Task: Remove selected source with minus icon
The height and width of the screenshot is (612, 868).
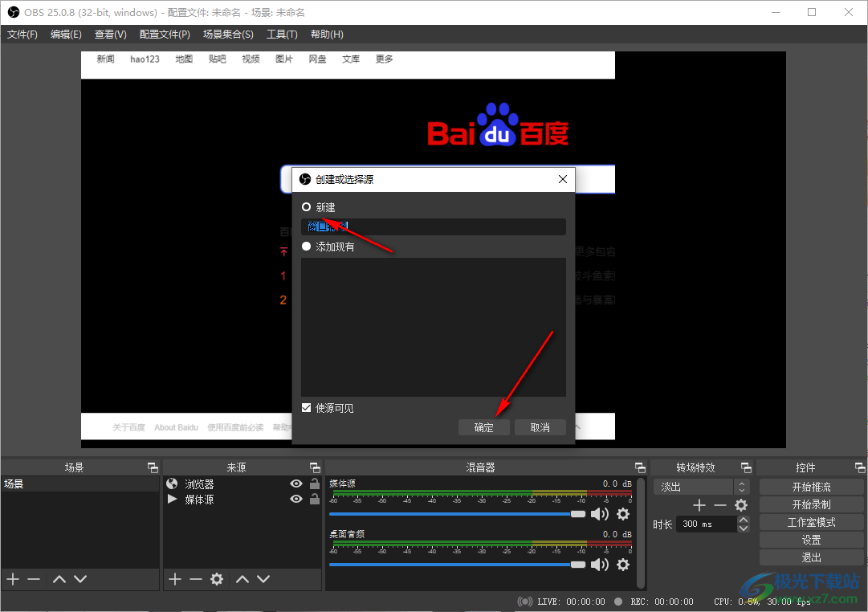Action: pos(195,579)
